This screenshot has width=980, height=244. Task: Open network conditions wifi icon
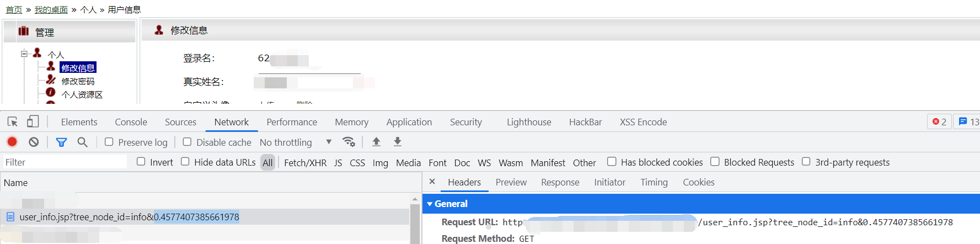[349, 142]
